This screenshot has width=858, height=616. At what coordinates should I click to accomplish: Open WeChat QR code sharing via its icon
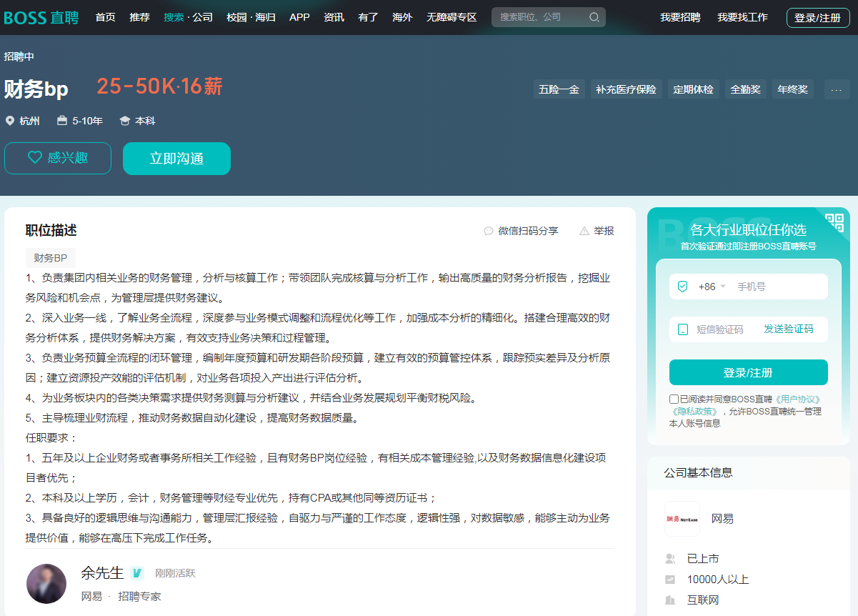[x=487, y=230]
